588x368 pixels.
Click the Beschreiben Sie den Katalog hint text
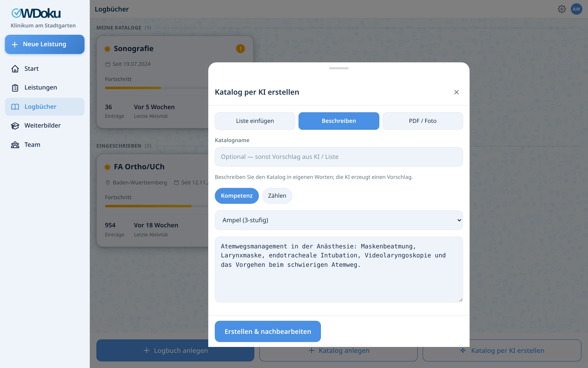tap(314, 177)
